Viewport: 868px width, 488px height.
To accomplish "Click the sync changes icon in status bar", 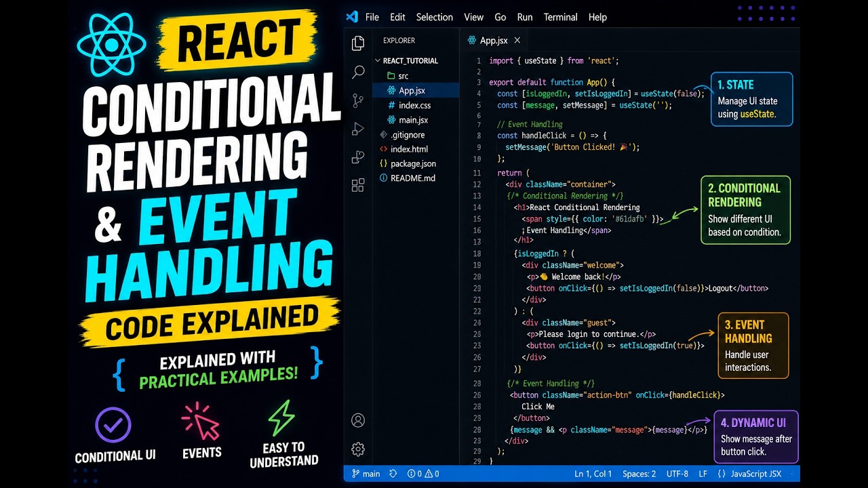I will point(393,474).
